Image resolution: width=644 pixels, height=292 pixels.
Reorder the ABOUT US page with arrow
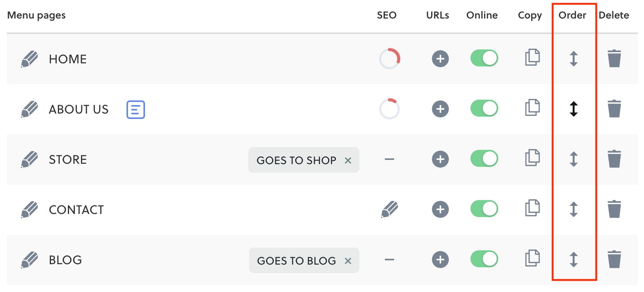[x=573, y=109]
